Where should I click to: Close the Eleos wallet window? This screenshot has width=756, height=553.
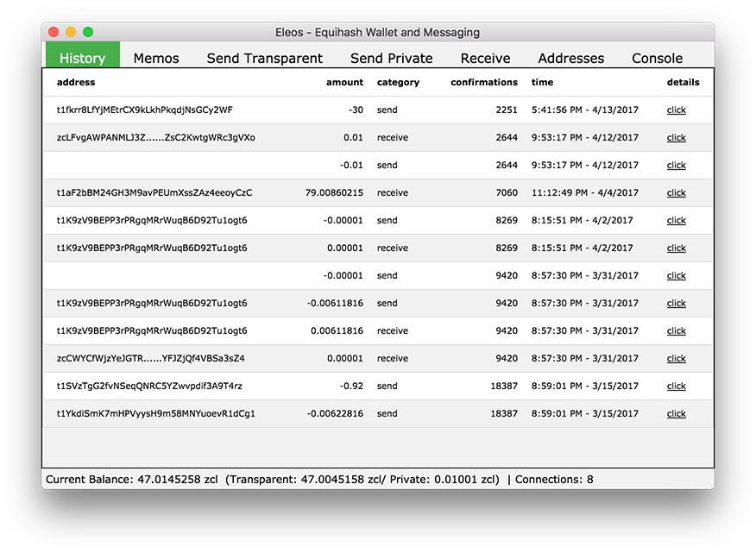[x=54, y=32]
